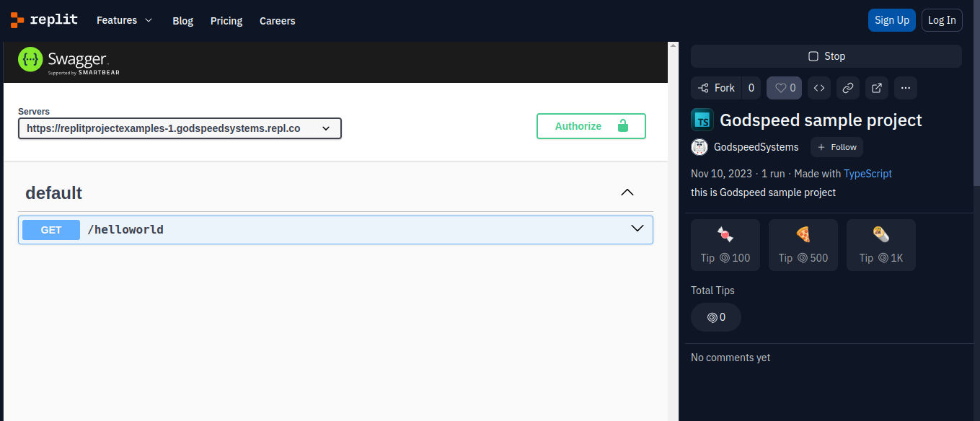Click the project description text
Viewport: 980px width, 421px height.
point(763,192)
